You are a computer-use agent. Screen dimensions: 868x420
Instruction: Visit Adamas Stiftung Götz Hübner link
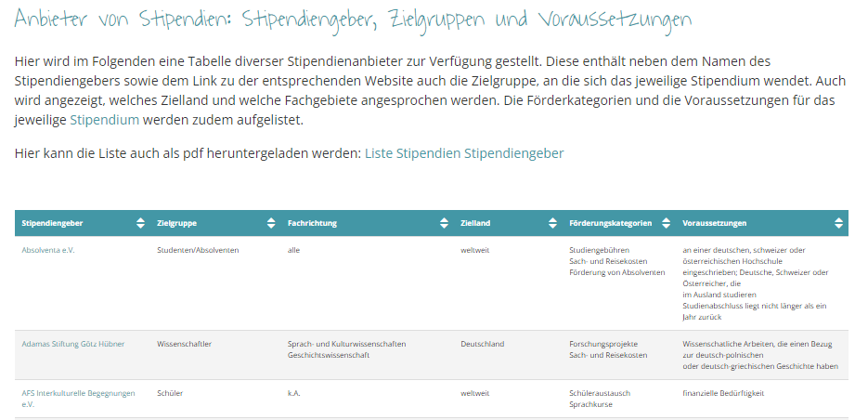pos(72,344)
